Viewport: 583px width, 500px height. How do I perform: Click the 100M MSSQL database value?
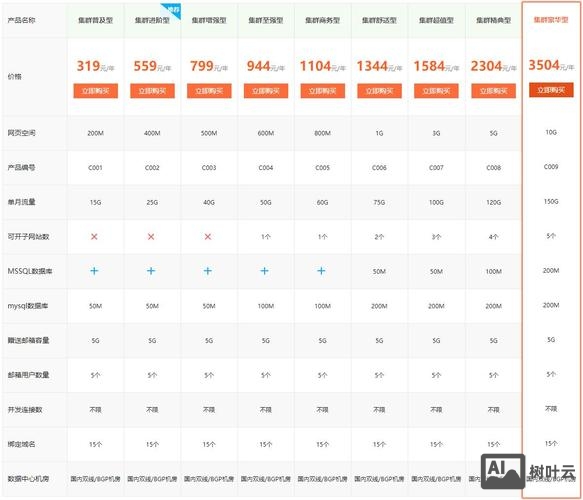pyautogui.click(x=493, y=271)
